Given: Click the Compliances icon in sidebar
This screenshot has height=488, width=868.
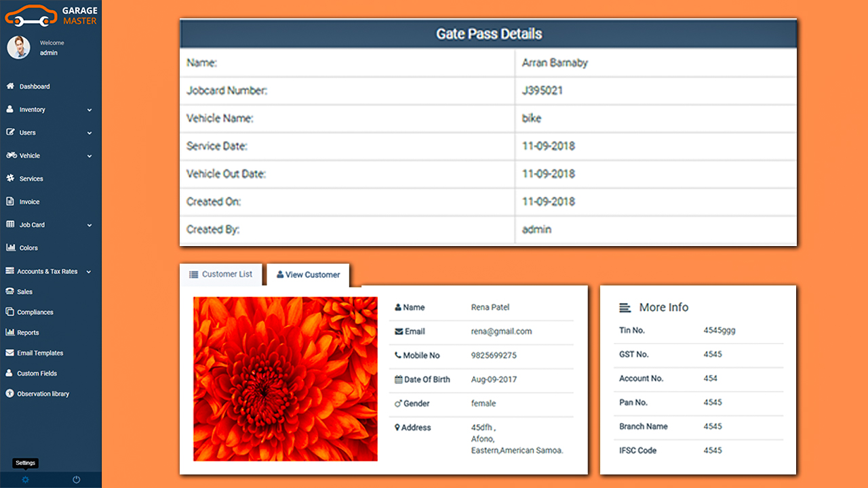Looking at the screenshot, I should coord(10,312).
